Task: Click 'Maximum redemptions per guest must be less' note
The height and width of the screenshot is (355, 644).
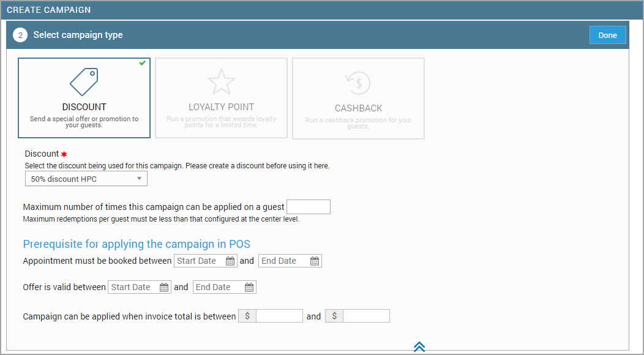Action: (162, 219)
